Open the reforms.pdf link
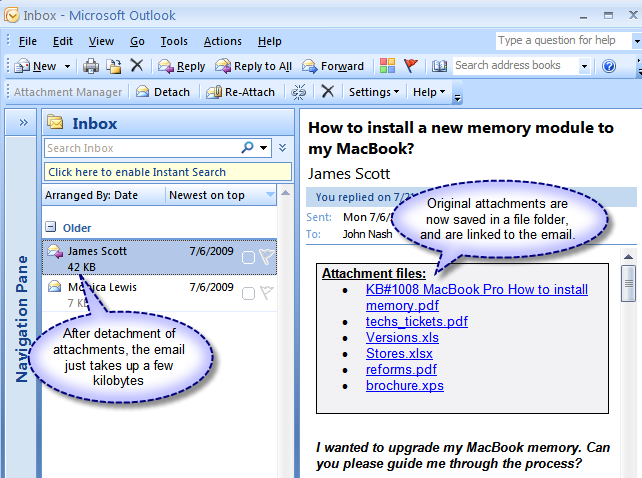The image size is (642, 478). click(401, 369)
